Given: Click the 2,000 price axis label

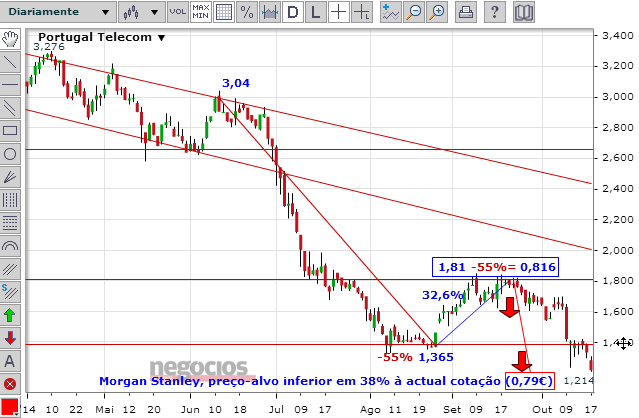Looking at the screenshot, I should (617, 250).
